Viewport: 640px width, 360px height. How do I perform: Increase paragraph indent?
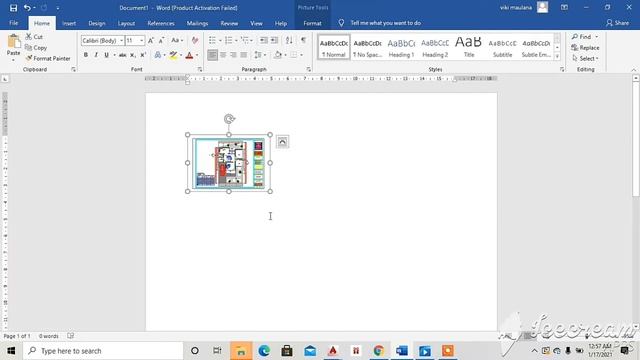pos(274,40)
